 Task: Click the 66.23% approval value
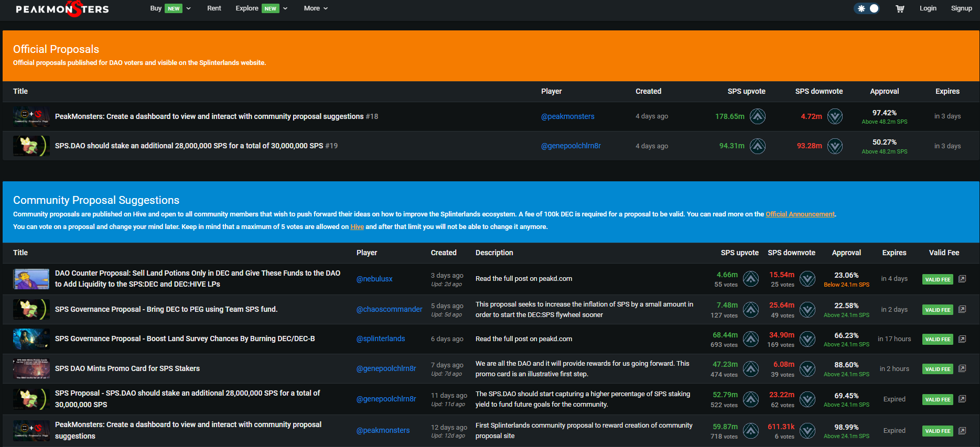(x=846, y=335)
